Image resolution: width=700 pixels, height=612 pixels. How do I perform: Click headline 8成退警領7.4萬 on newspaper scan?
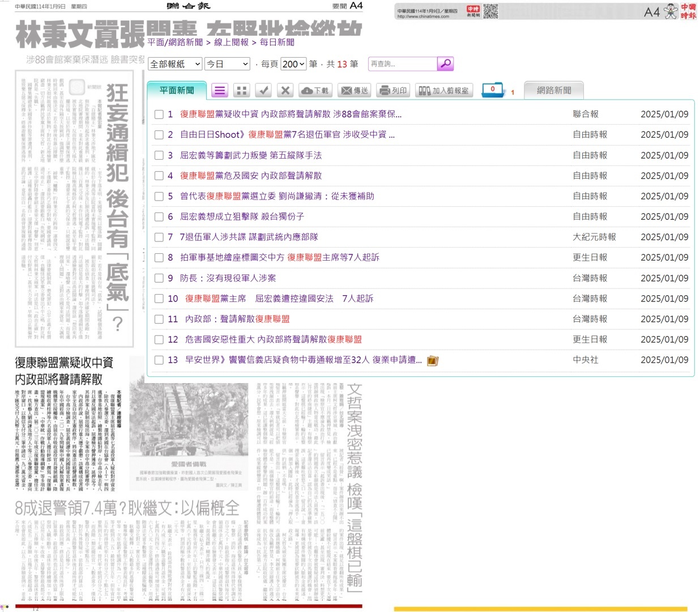[127, 508]
